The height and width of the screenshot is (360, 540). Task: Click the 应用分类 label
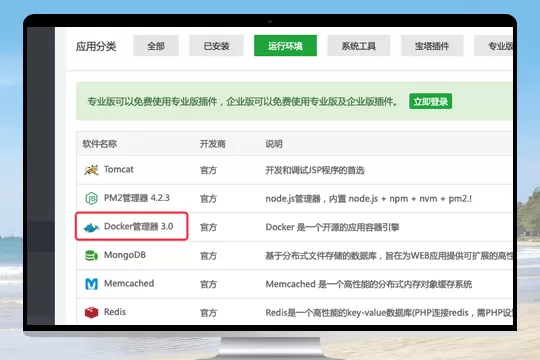click(96, 46)
